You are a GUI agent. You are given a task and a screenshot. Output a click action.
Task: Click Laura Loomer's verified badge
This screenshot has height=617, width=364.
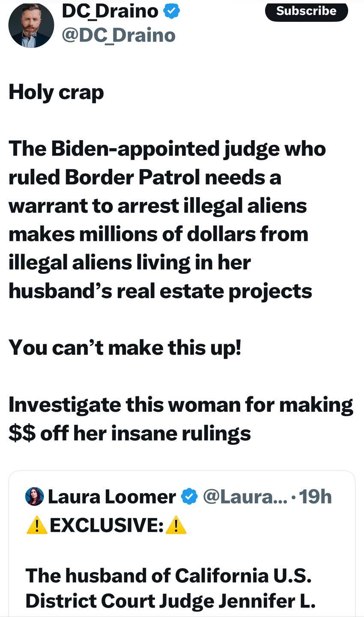[x=189, y=497]
